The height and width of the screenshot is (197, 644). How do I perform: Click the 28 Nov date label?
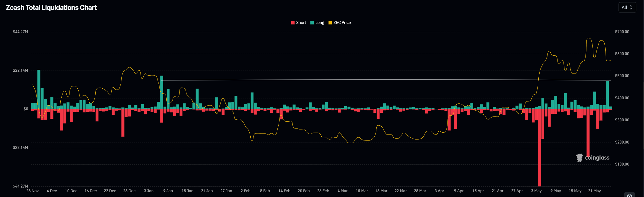click(32, 191)
